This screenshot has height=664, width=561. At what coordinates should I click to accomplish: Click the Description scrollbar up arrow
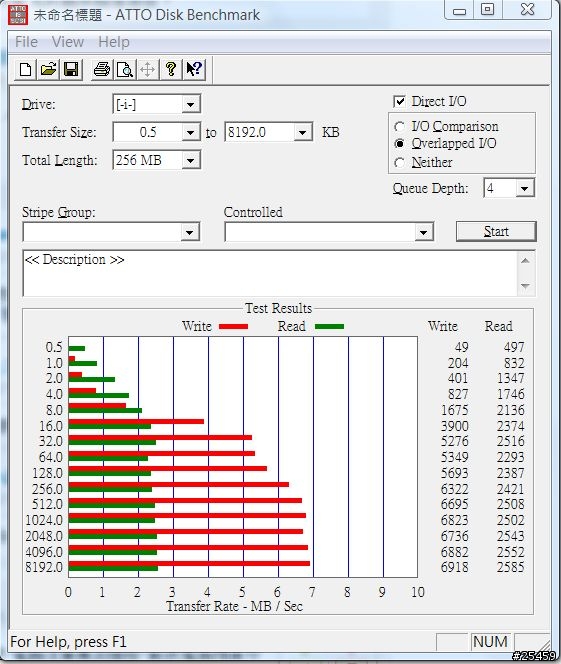(x=525, y=260)
